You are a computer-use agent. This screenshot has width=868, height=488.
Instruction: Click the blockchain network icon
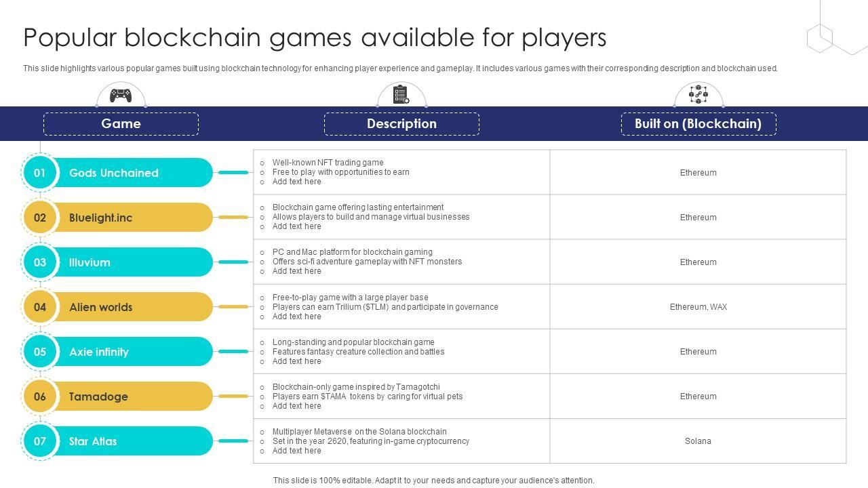(698, 94)
